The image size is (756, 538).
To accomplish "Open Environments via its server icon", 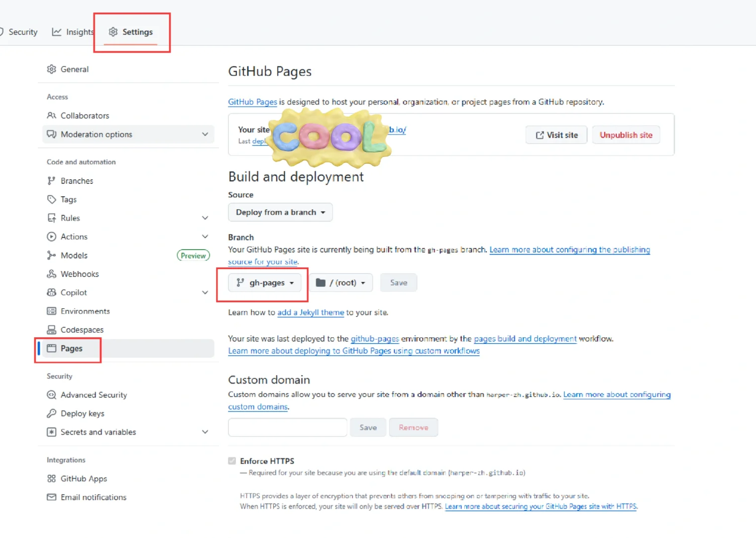I will click(51, 311).
